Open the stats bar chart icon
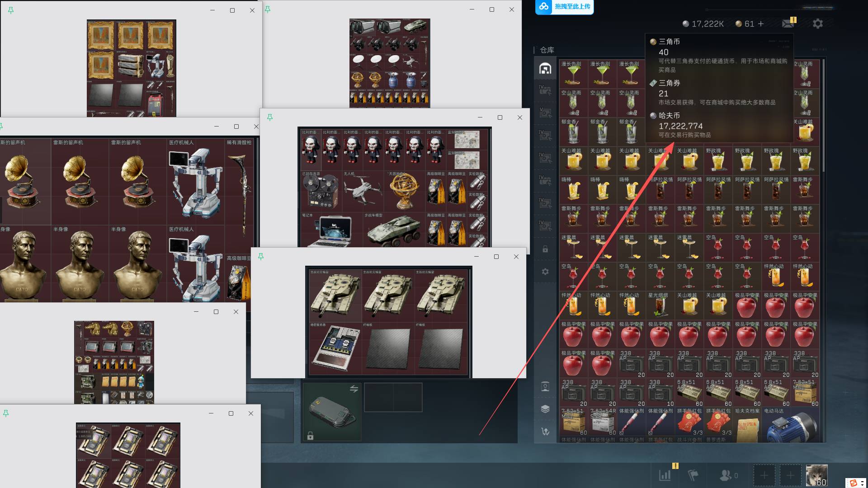Viewport: 868px width, 488px height. coord(665,475)
